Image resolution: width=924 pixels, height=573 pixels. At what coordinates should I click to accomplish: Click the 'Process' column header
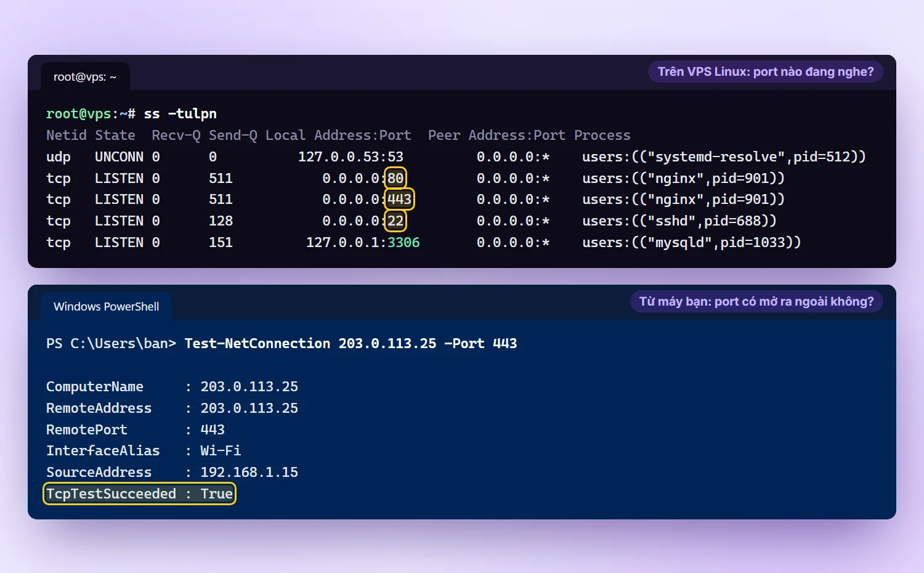[x=602, y=136]
